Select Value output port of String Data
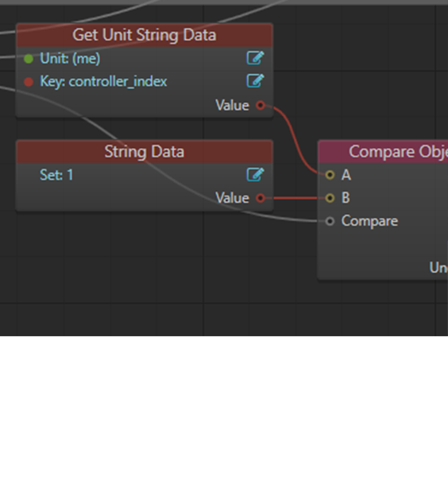This screenshot has width=448, height=477. 261,198
